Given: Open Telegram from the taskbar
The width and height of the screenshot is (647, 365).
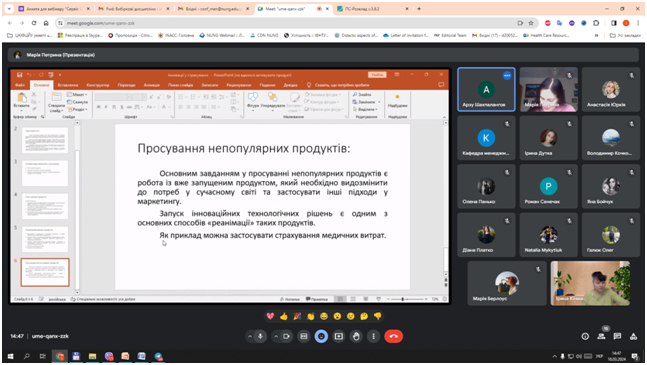Looking at the screenshot, I should click(158, 356).
